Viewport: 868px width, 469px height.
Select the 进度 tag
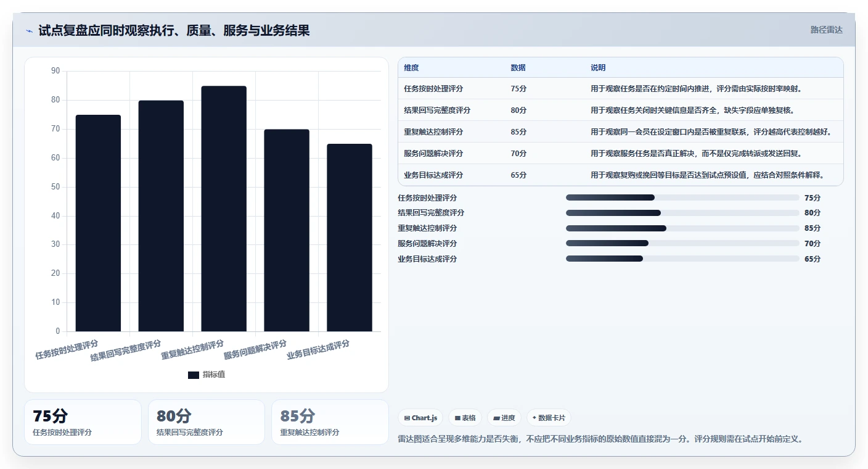click(x=504, y=418)
